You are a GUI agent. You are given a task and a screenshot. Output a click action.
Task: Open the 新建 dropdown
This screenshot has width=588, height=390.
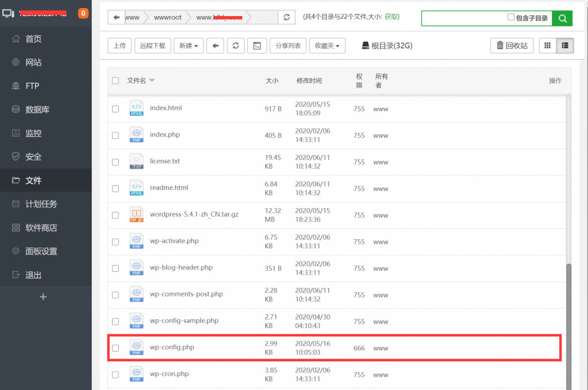pyautogui.click(x=188, y=46)
